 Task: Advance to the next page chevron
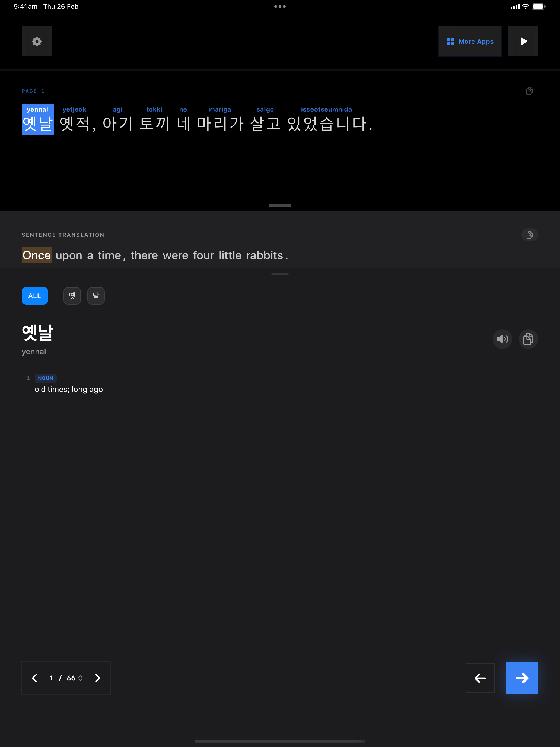point(98,678)
